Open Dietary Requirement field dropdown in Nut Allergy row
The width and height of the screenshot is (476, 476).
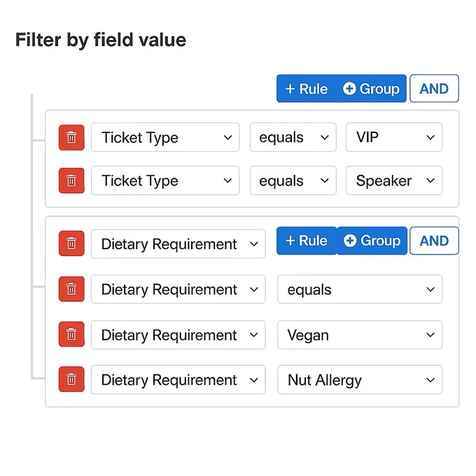[x=178, y=380]
